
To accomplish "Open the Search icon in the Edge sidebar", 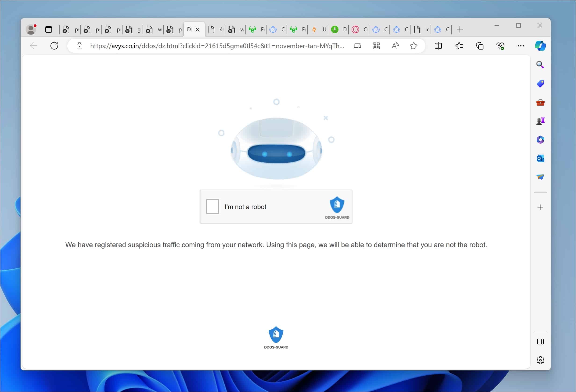I will tap(540, 65).
